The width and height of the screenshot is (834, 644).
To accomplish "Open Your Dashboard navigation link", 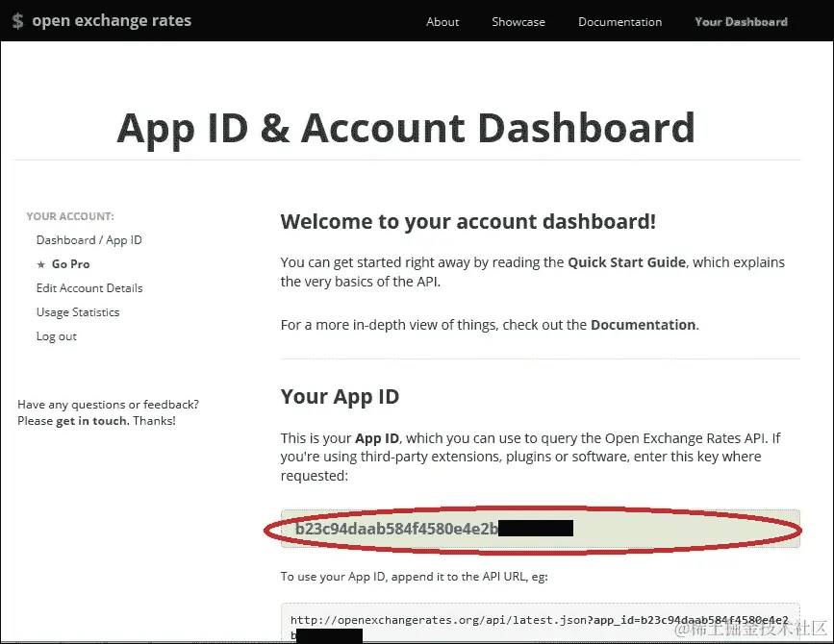I will click(x=741, y=21).
